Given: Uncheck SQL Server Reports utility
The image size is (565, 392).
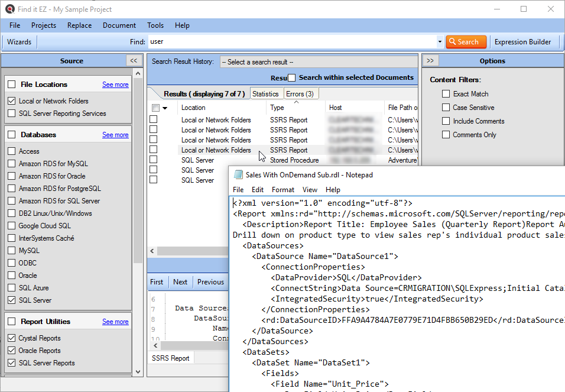Looking at the screenshot, I should 12,363.
